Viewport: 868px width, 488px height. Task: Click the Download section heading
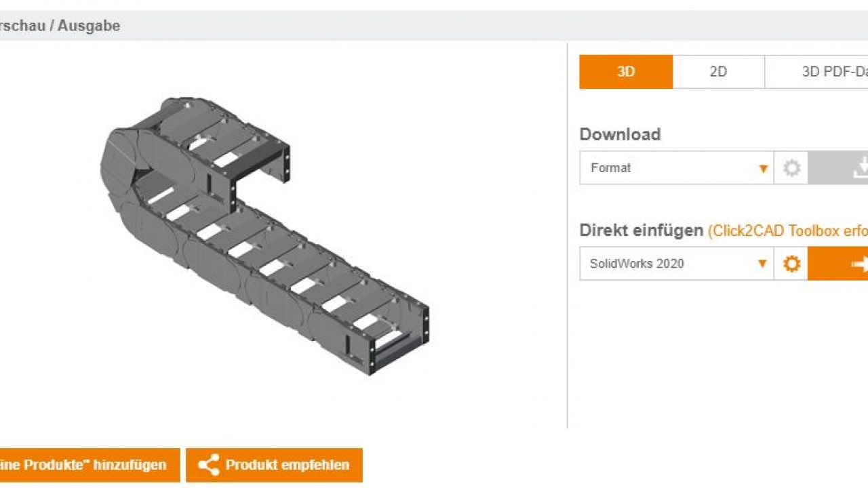[620, 134]
